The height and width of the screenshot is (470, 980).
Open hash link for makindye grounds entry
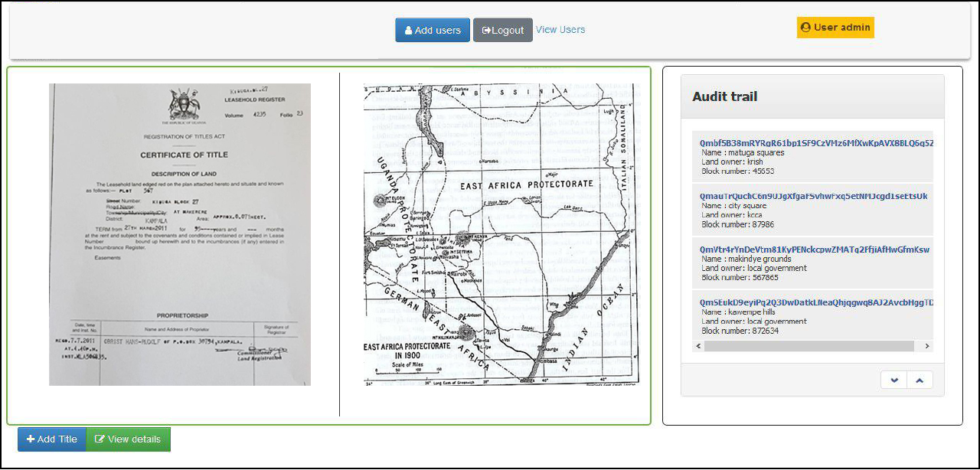pyautogui.click(x=815, y=250)
